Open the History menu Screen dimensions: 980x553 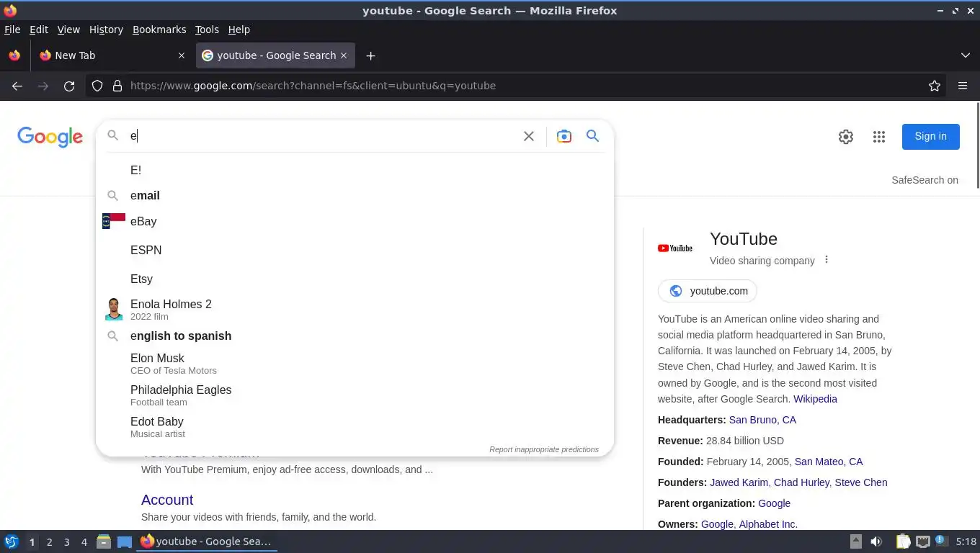click(106, 30)
